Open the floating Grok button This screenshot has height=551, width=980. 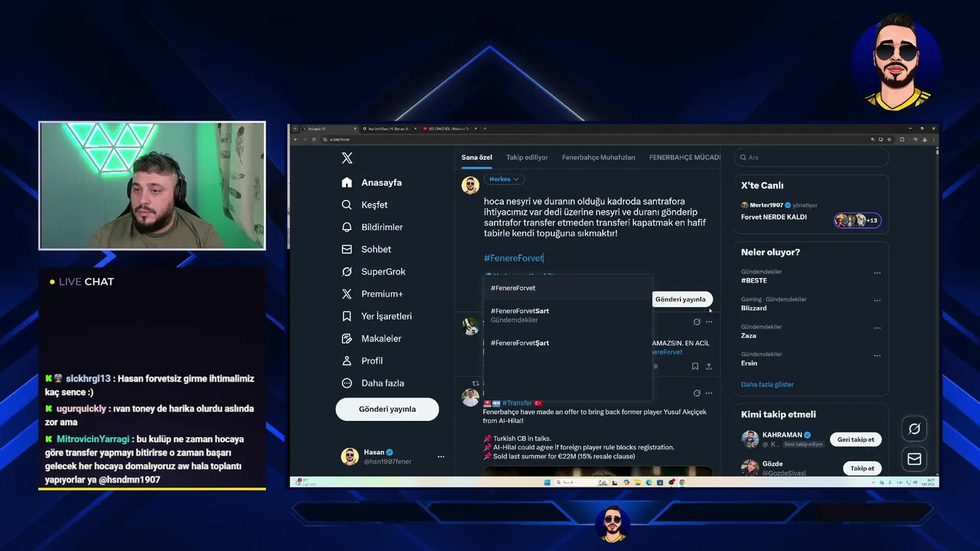[x=914, y=429]
